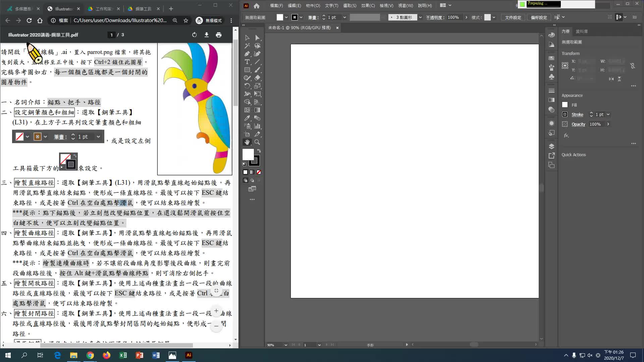
Task: Open the 物件(O) menu
Action: tap(313, 6)
